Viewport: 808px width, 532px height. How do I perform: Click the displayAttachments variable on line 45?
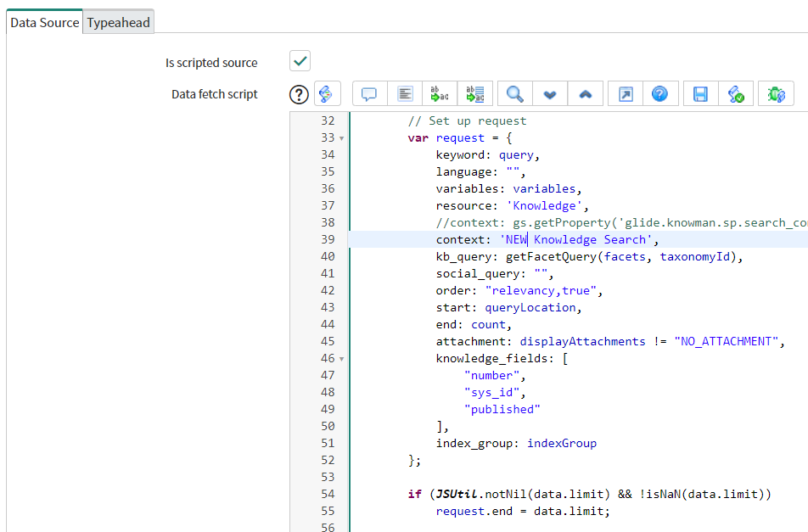pos(582,341)
